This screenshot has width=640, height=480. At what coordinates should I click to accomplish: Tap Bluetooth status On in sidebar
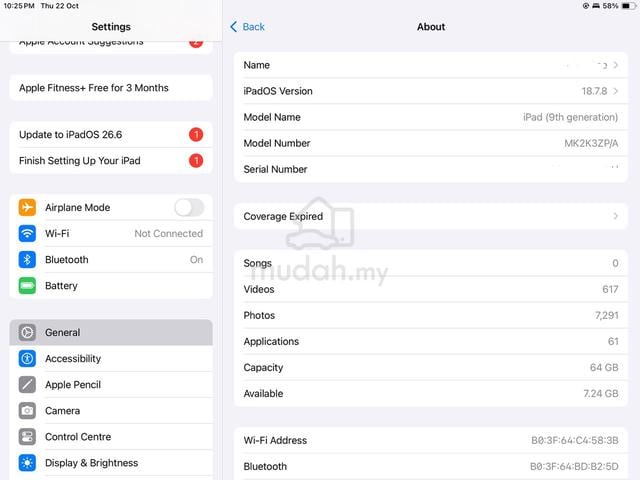point(196,260)
